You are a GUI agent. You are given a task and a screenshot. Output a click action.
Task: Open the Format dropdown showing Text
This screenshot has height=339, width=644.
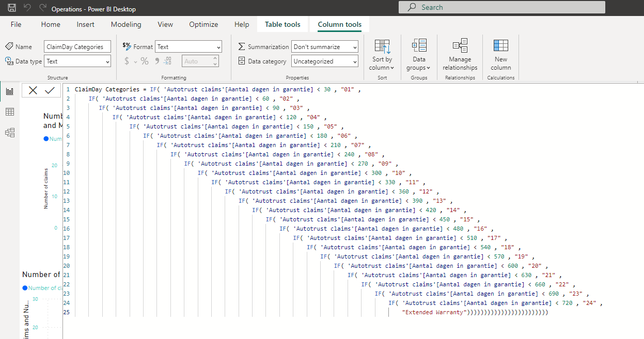click(x=189, y=46)
